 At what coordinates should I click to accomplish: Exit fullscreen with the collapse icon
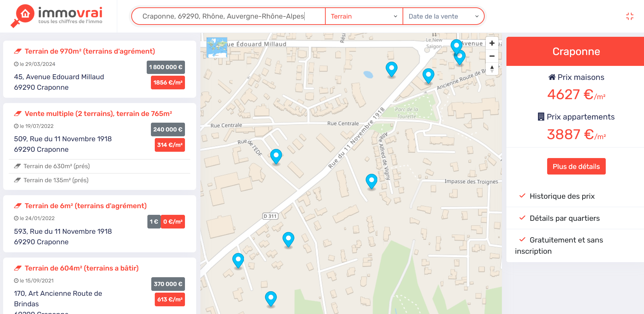pyautogui.click(x=630, y=16)
